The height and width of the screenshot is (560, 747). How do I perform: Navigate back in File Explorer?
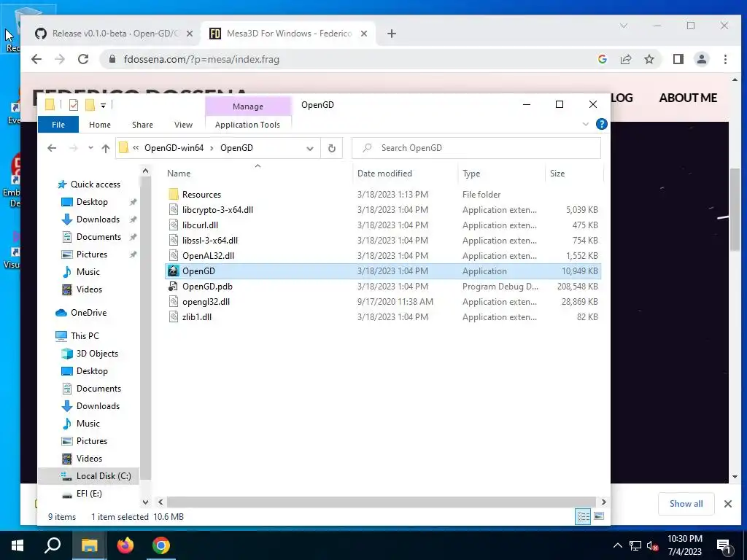pyautogui.click(x=52, y=148)
